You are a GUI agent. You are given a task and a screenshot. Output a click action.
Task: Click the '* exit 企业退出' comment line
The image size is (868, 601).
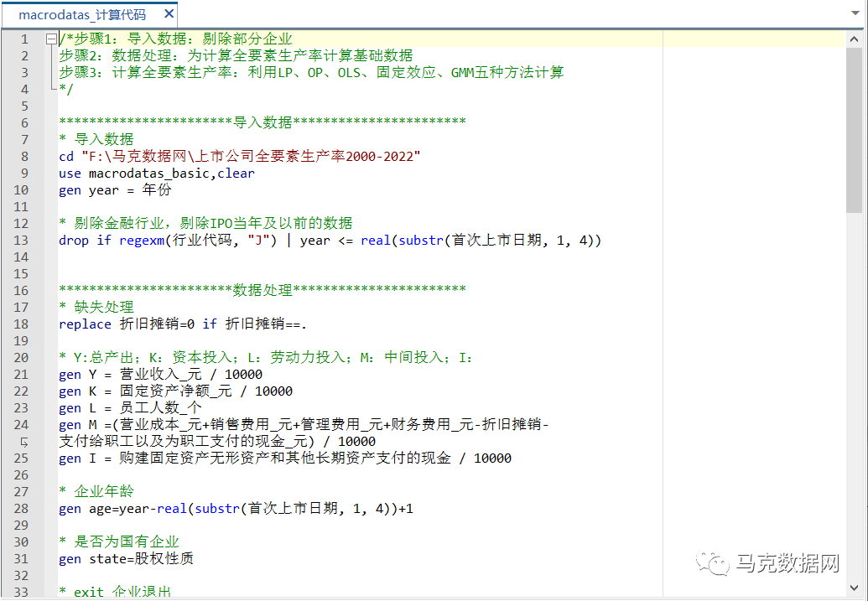(115, 592)
